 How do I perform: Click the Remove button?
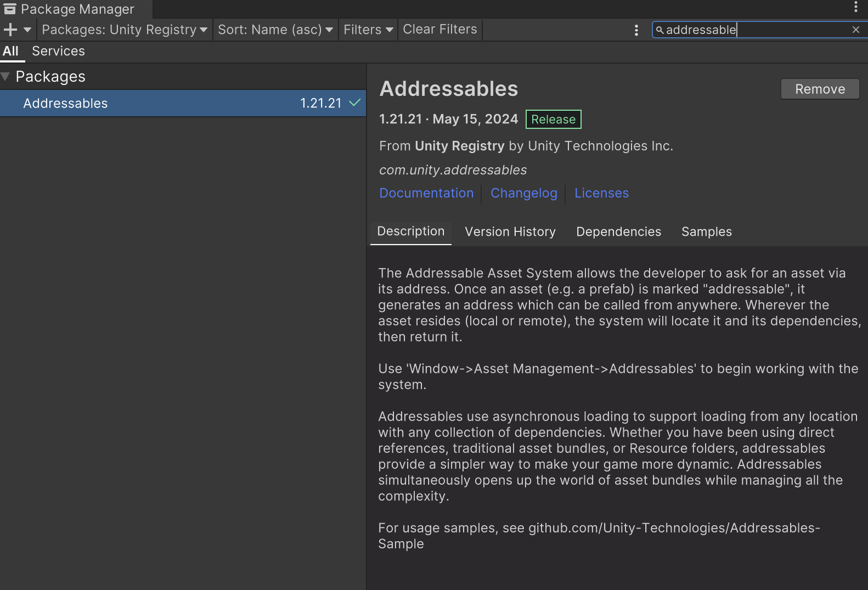click(x=820, y=89)
